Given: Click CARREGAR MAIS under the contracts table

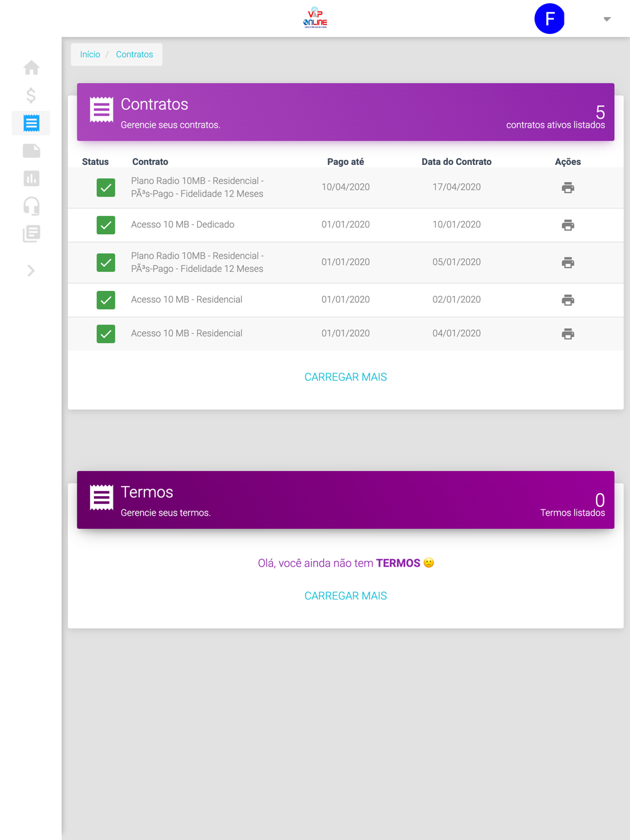Looking at the screenshot, I should (345, 377).
